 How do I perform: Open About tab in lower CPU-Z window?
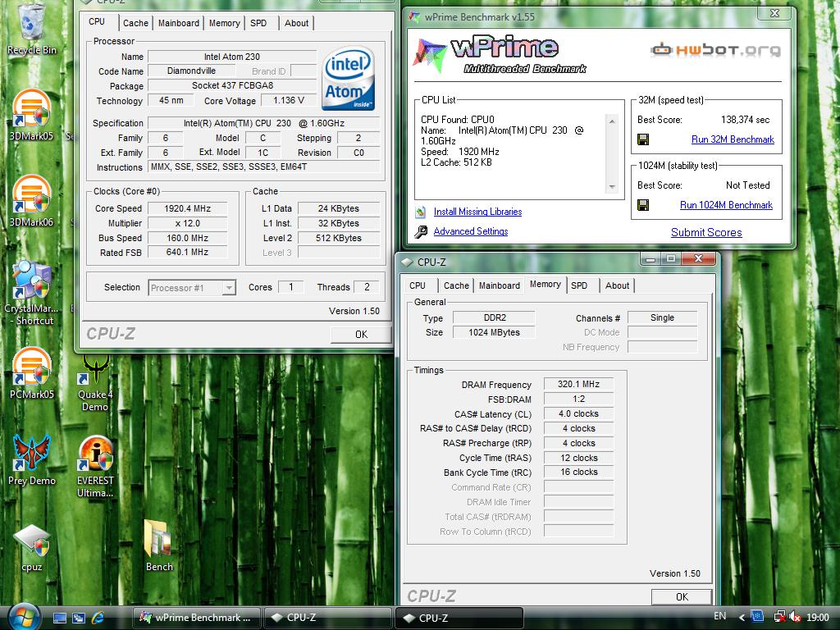click(x=617, y=285)
